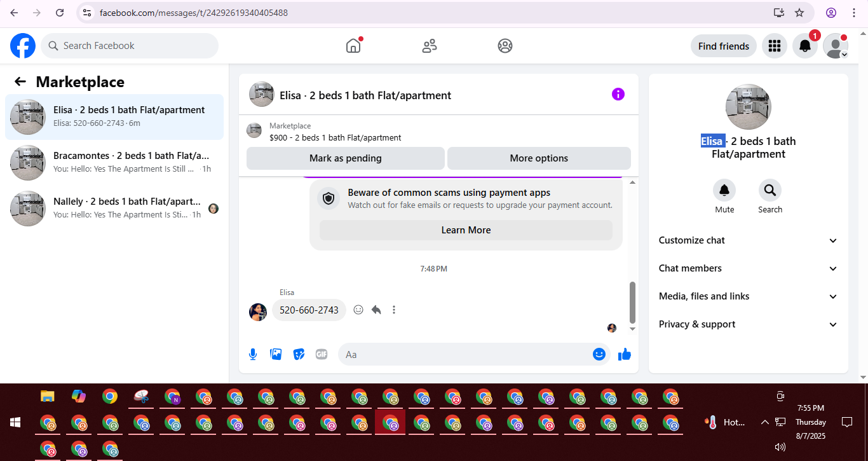Show hidden system tray icons
This screenshot has width=868, height=461.
[x=765, y=422]
